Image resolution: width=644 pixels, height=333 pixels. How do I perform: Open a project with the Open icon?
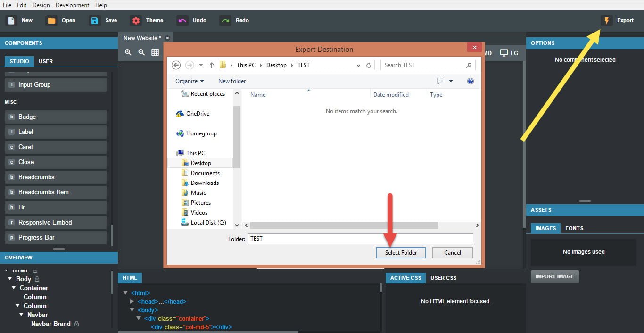(x=51, y=20)
